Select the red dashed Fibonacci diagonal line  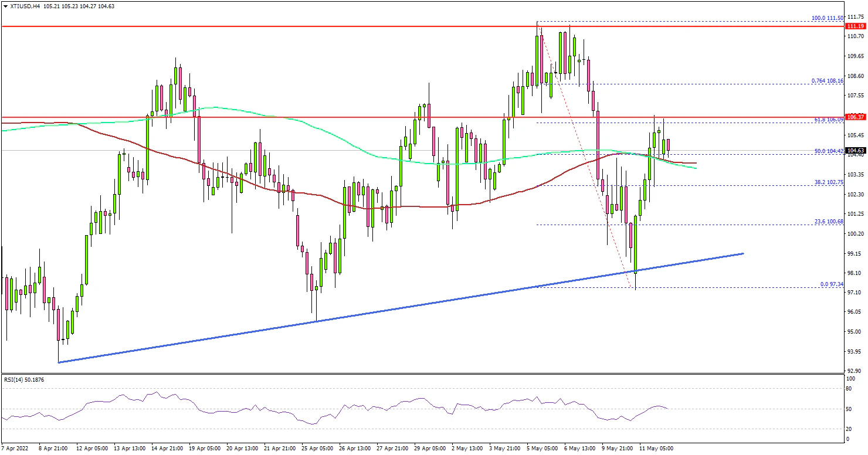tap(586, 158)
